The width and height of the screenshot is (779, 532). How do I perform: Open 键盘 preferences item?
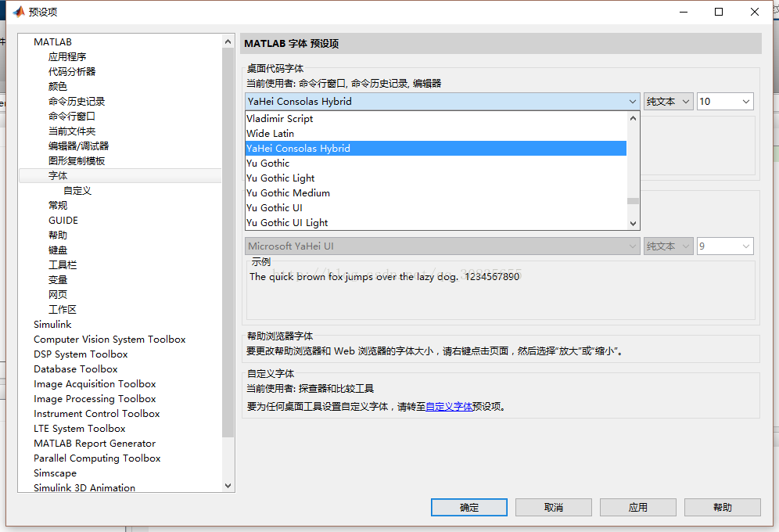pos(58,250)
